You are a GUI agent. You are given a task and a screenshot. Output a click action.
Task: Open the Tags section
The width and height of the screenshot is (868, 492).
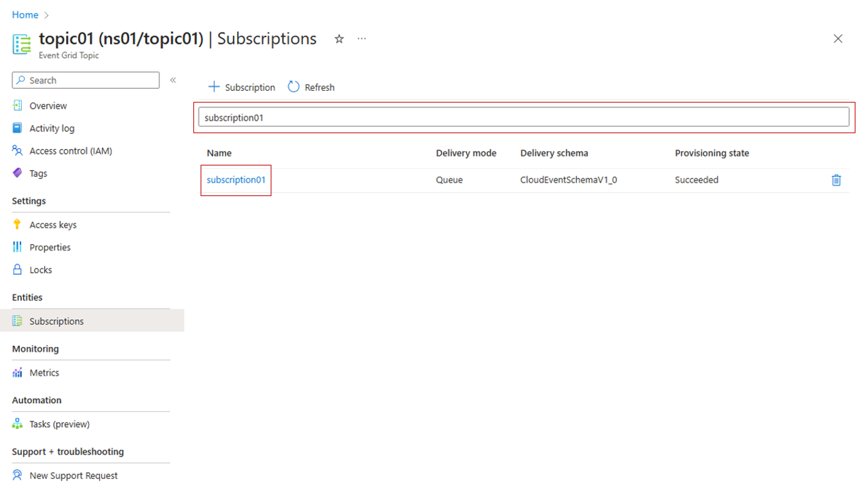pos(38,174)
